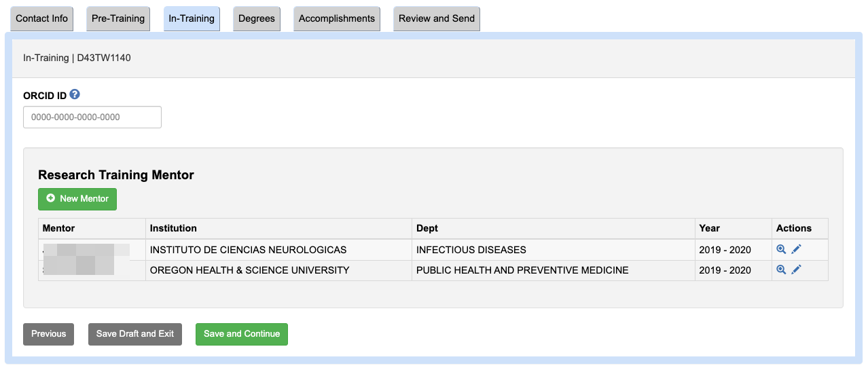Image resolution: width=868 pixels, height=370 pixels.
Task: Open the Contact Info tab
Action: (x=41, y=19)
